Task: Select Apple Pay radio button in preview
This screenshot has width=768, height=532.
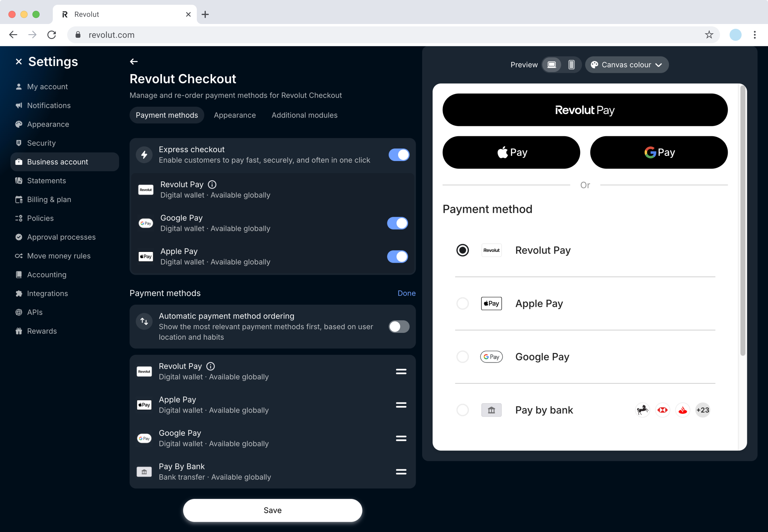Action: pyautogui.click(x=462, y=303)
